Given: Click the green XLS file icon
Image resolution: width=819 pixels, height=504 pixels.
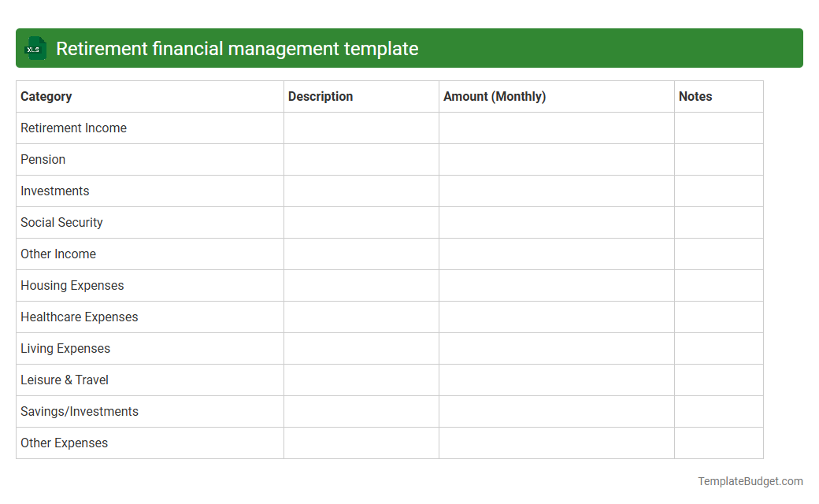Looking at the screenshot, I should 35,48.
